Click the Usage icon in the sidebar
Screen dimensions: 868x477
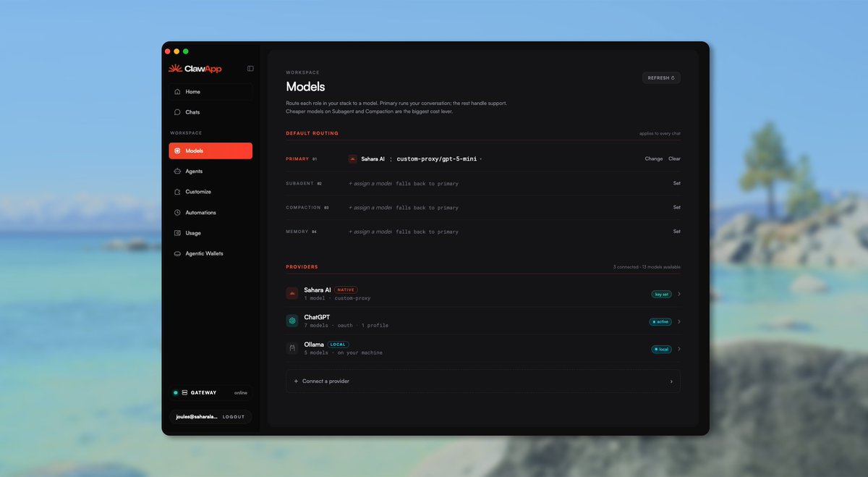(177, 233)
